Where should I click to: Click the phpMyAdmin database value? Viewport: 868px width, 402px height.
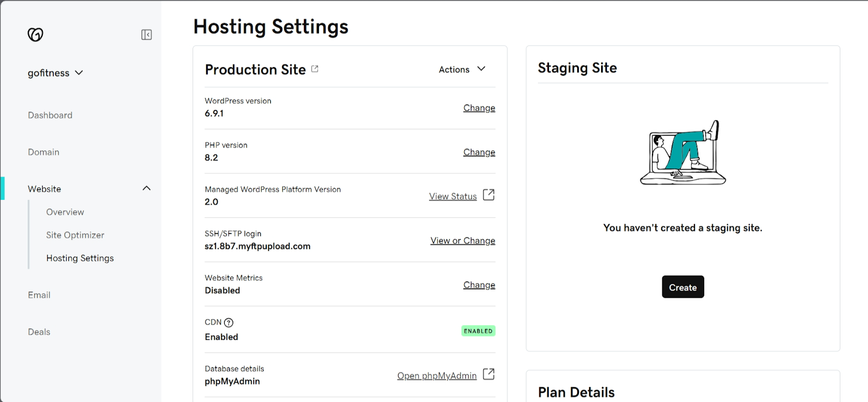pos(232,381)
